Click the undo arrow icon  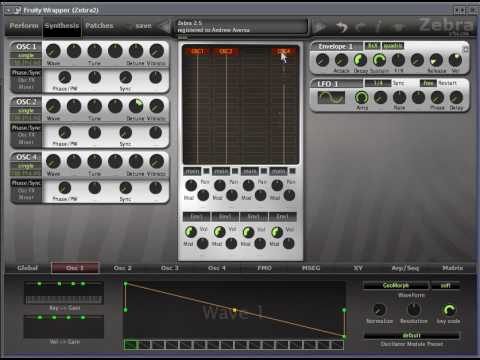click(x=341, y=27)
